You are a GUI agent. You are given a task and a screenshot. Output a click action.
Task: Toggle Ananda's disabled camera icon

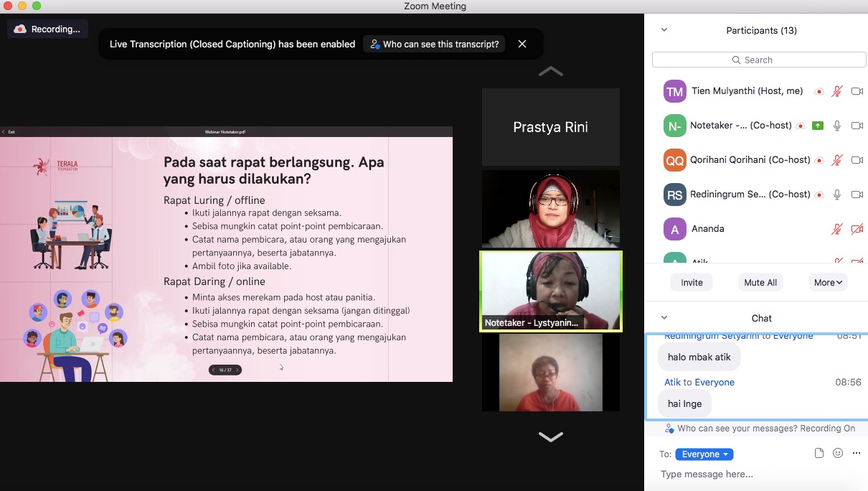pyautogui.click(x=857, y=229)
